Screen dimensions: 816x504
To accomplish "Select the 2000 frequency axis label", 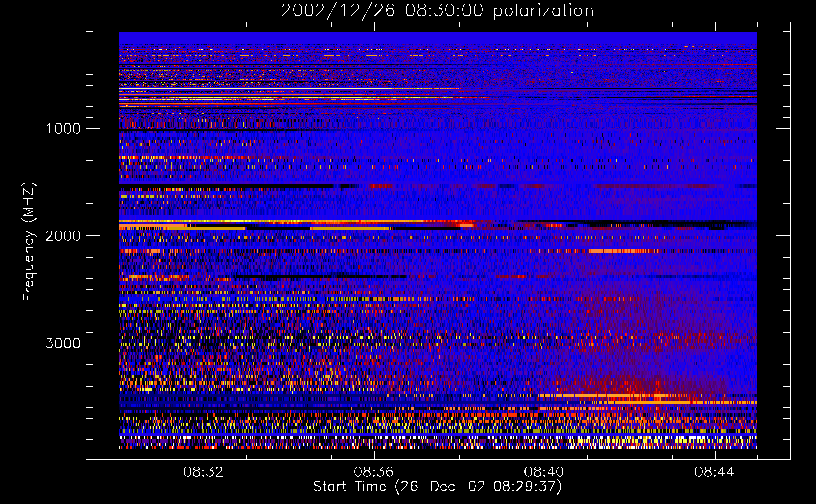I will point(63,236).
